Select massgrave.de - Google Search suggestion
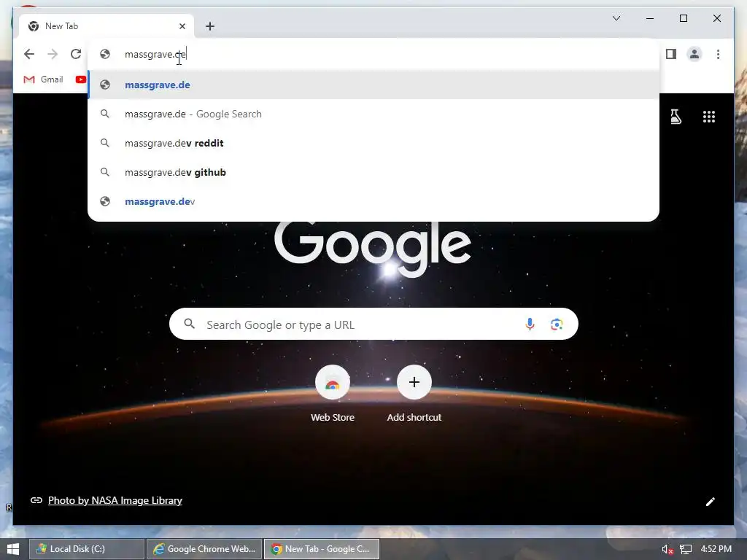747x560 pixels. (373, 114)
